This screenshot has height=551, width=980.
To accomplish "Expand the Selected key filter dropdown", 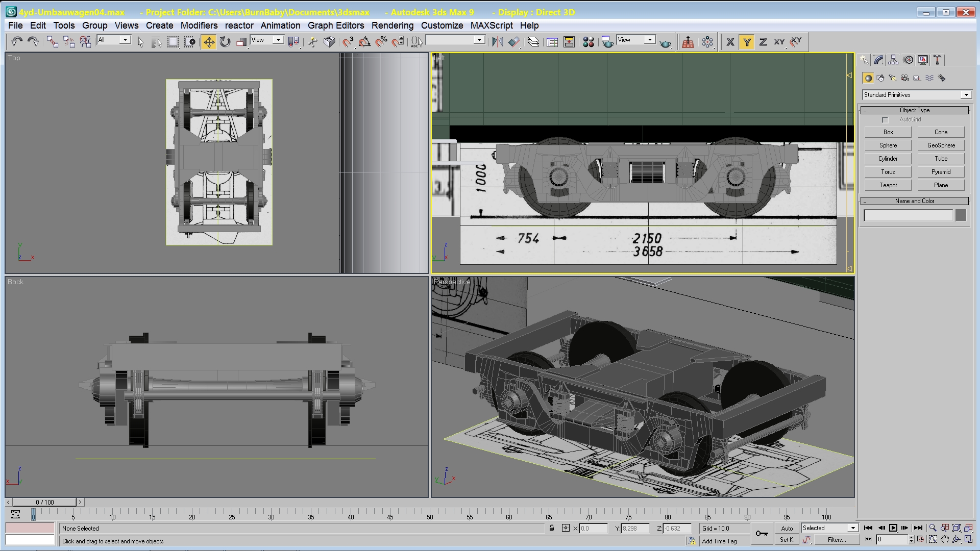I will click(852, 528).
